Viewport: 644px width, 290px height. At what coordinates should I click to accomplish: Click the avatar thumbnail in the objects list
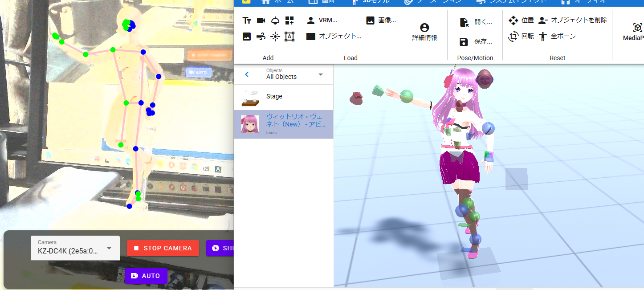250,124
